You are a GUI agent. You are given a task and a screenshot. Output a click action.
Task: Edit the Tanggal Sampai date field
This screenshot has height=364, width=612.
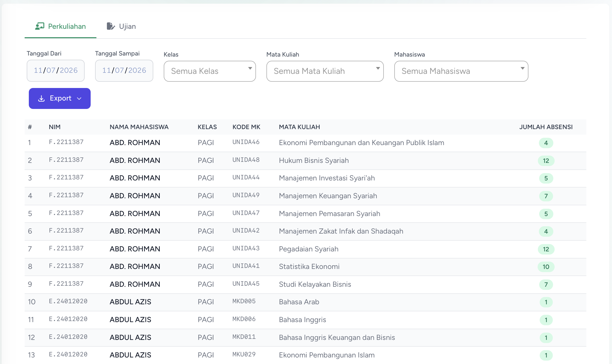124,71
